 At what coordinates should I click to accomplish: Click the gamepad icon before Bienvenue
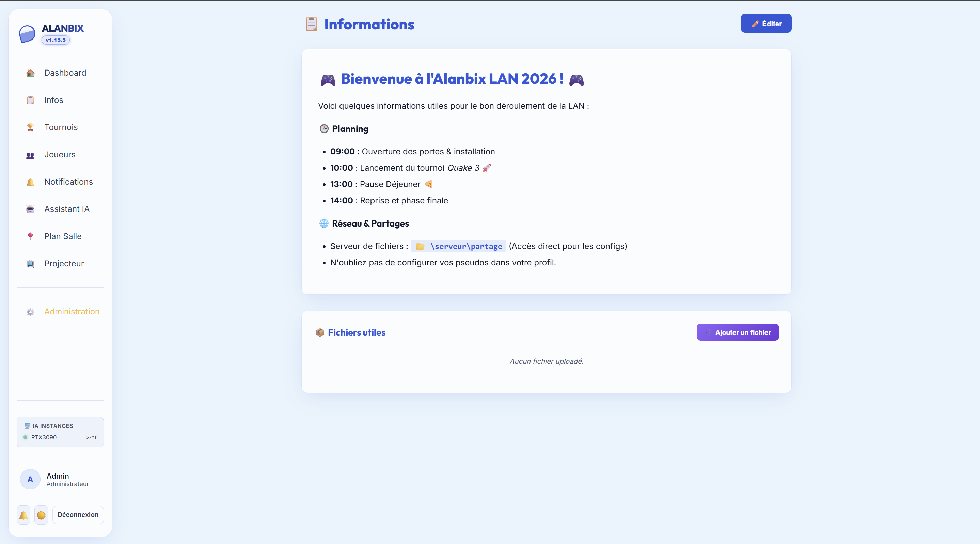[x=328, y=80]
